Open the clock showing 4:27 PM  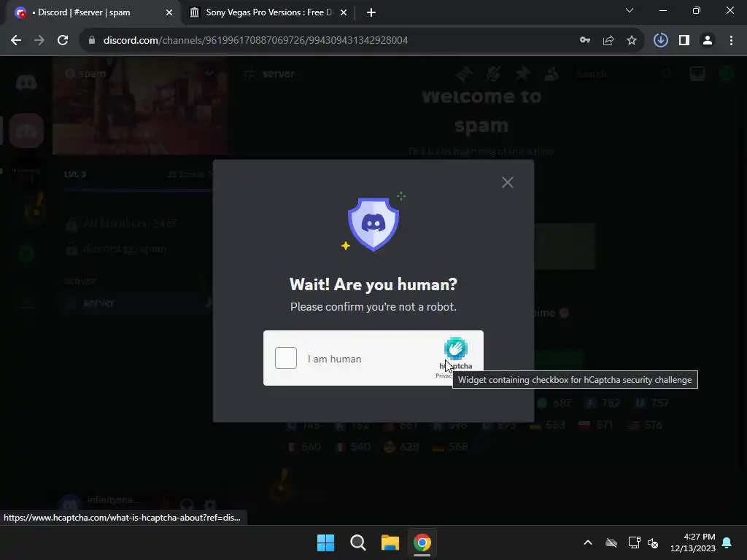click(693, 542)
